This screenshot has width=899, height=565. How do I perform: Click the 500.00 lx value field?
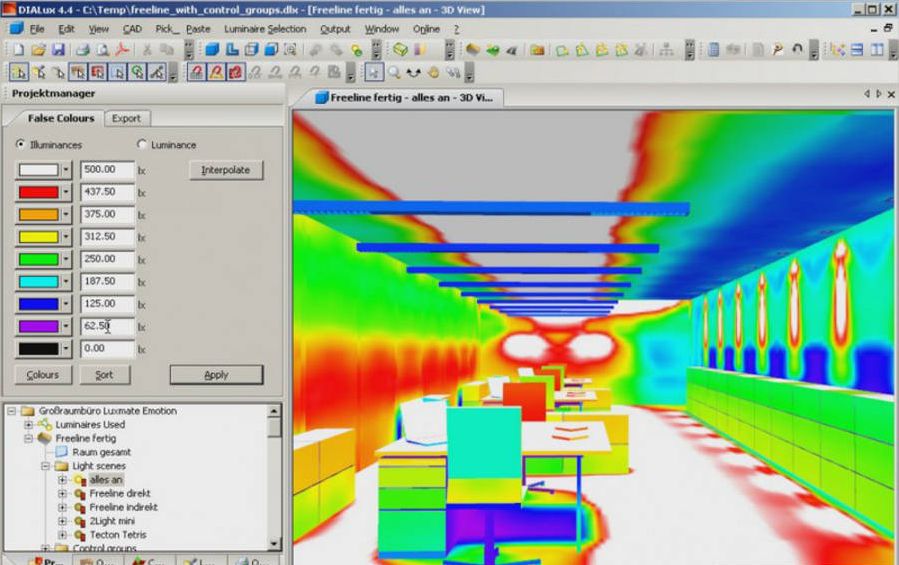coord(106,170)
